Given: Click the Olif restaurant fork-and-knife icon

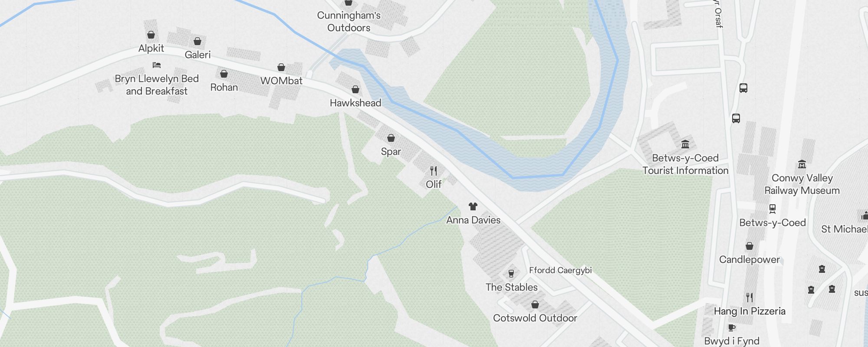Looking at the screenshot, I should [434, 170].
